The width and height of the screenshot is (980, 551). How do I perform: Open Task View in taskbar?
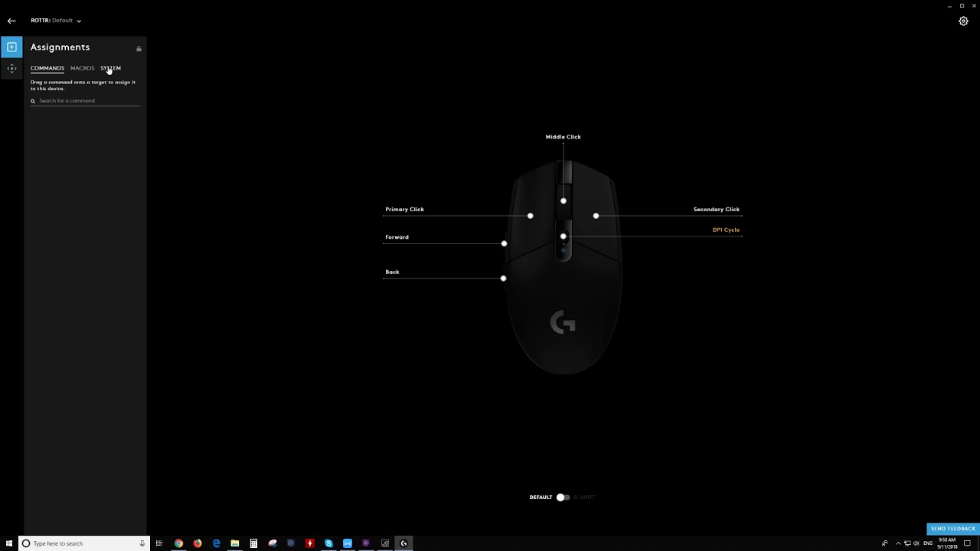[x=159, y=543]
